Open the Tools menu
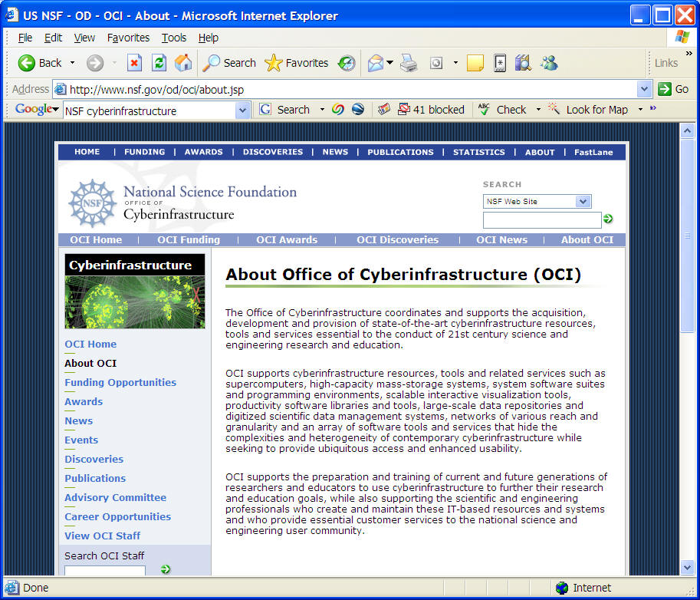Screen dimensions: 700x600 [174, 38]
